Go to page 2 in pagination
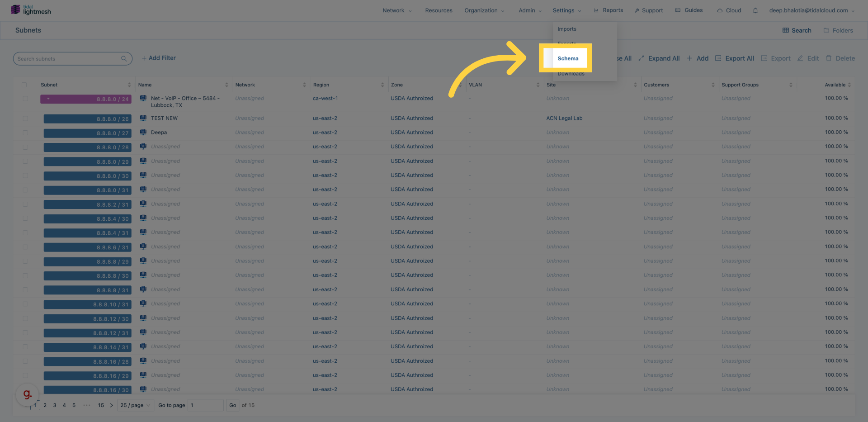The image size is (868, 422). coord(45,405)
